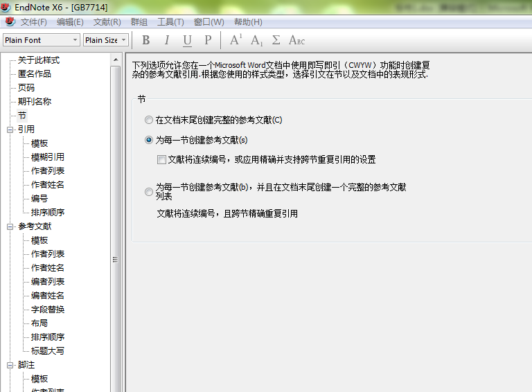Open the 窗口(W) menu
The width and height of the screenshot is (532, 392).
(209, 22)
